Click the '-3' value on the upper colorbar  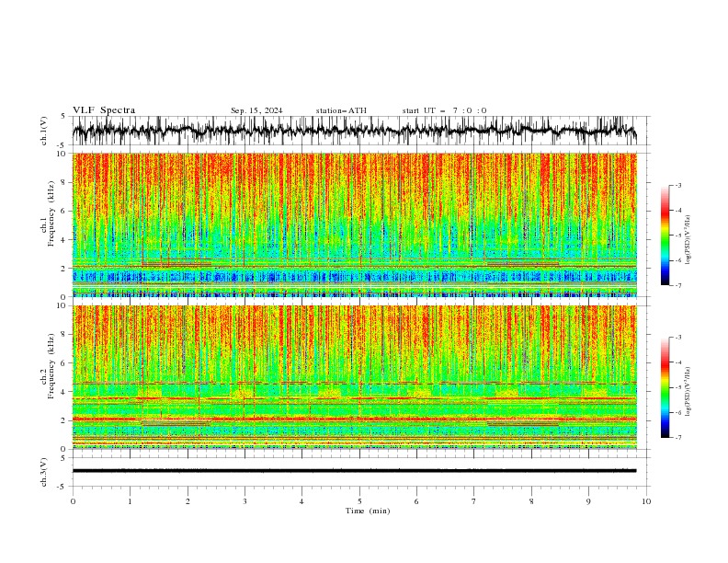[677, 185]
